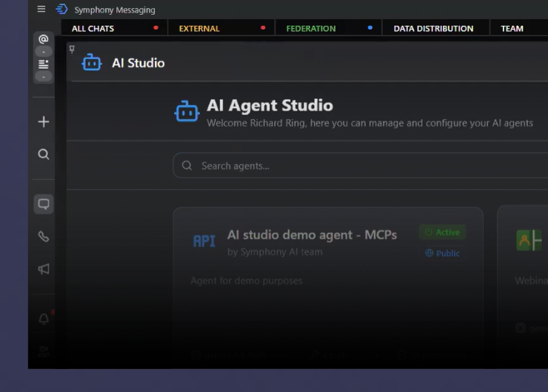The image size is (548, 392).
Task: Switch to FEDERATION tab
Action: pyautogui.click(x=329, y=28)
